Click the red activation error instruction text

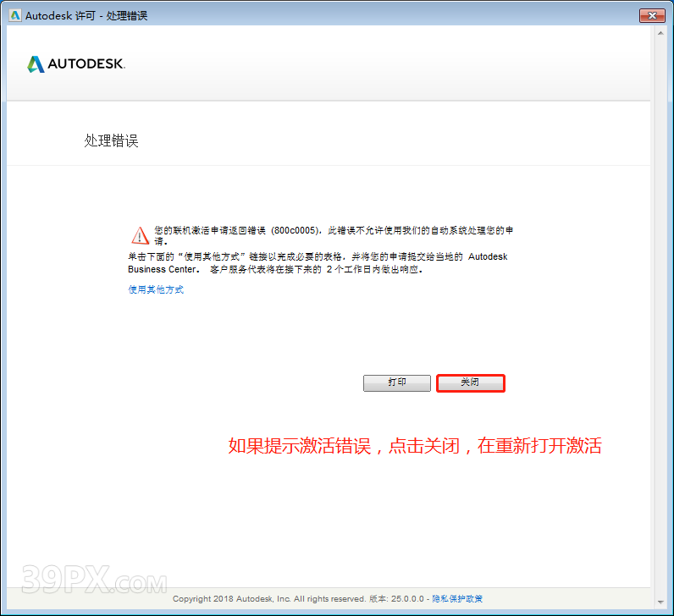pos(415,446)
